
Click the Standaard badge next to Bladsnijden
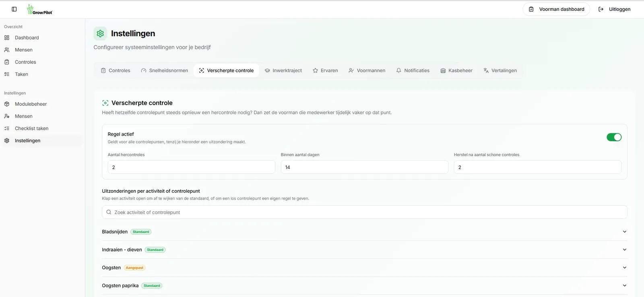click(141, 232)
